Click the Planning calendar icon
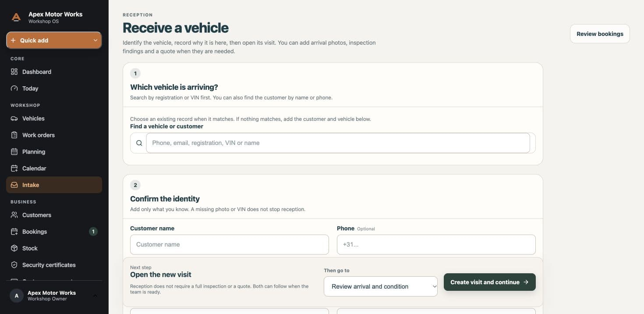Image resolution: width=644 pixels, height=314 pixels. [14, 152]
